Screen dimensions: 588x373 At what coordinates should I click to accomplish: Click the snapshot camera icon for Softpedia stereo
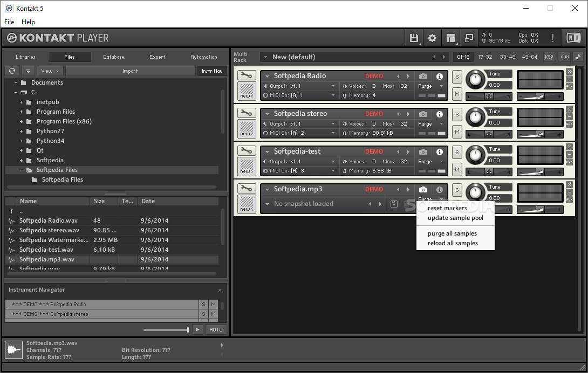coord(423,114)
